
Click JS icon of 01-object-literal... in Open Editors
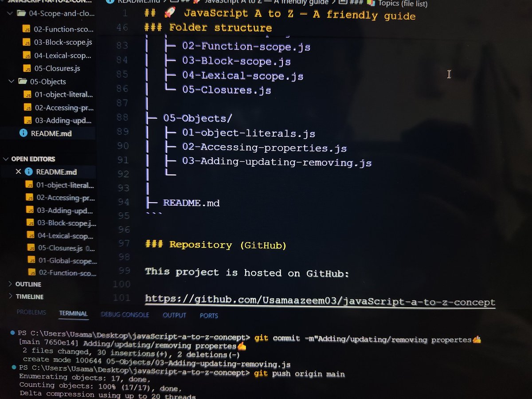pos(29,185)
